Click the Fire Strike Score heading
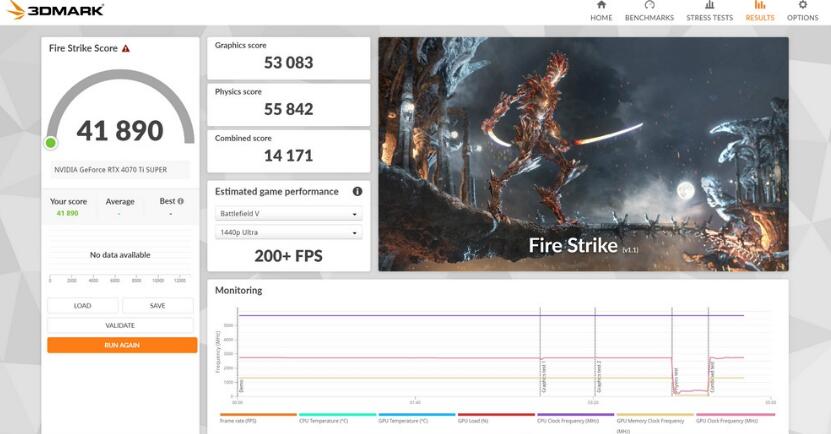The image size is (831, 434). pyautogui.click(x=83, y=48)
